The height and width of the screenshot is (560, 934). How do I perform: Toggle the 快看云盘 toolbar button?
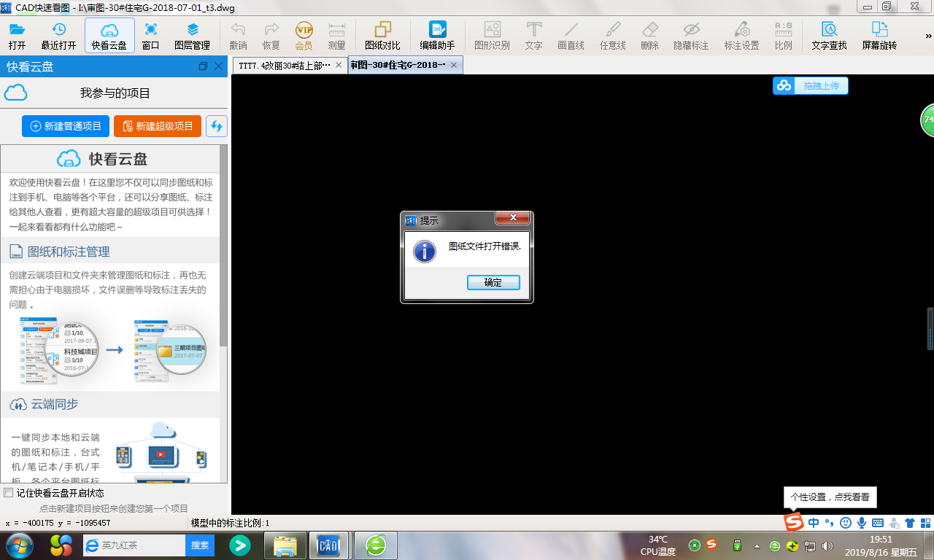click(109, 36)
